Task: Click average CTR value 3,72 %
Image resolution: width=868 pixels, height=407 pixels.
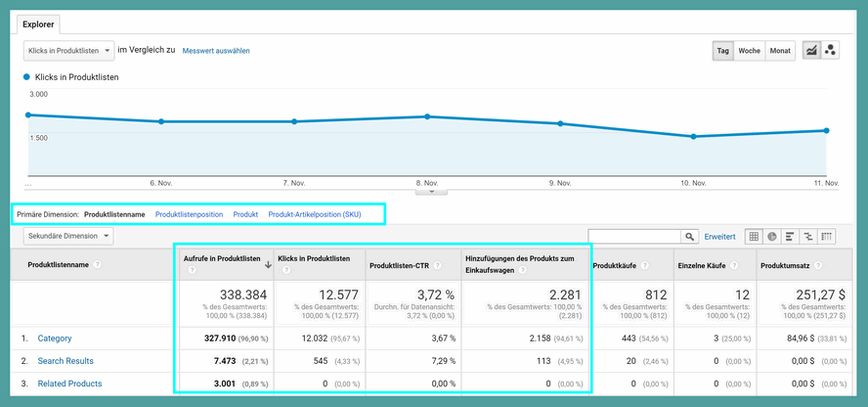Action: (436, 294)
